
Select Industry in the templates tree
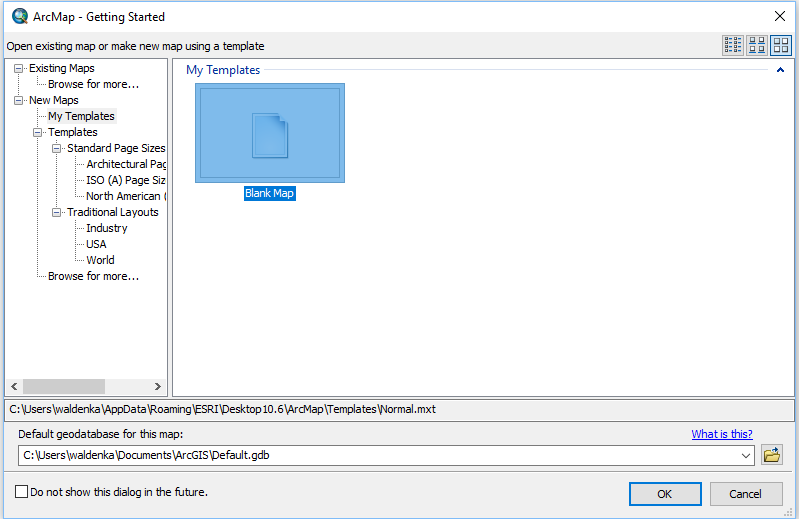105,228
